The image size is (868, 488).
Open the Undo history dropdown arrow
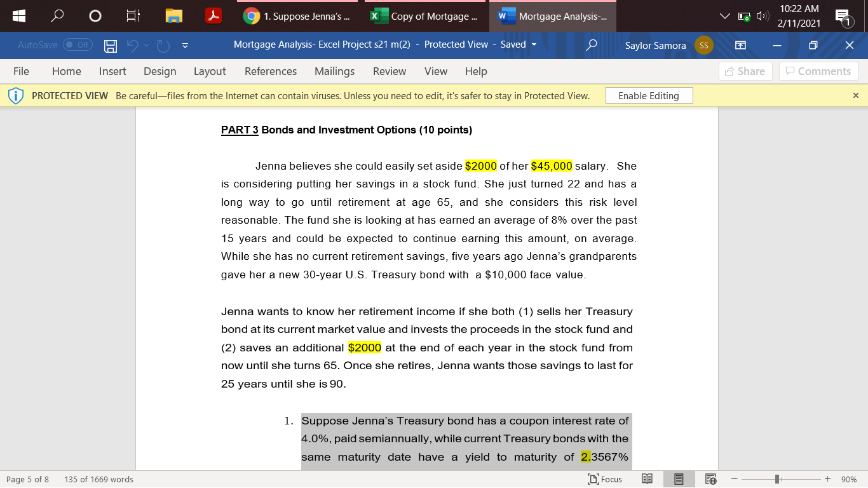[x=146, y=45]
